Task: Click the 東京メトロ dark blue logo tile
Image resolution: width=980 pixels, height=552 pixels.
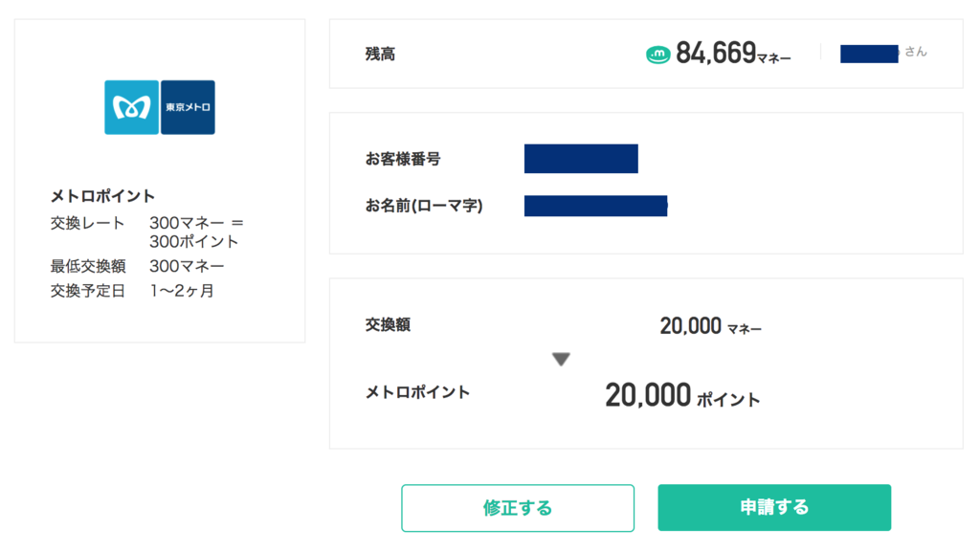Action: click(188, 107)
